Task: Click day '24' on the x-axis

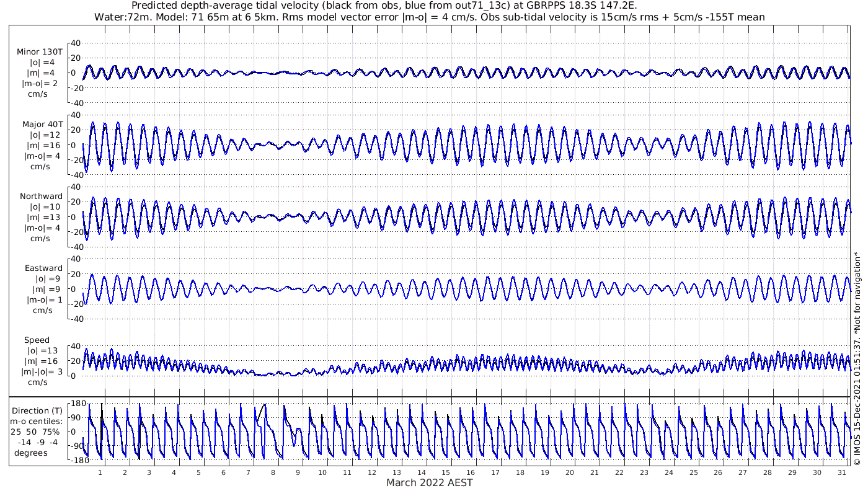Action: (668, 472)
